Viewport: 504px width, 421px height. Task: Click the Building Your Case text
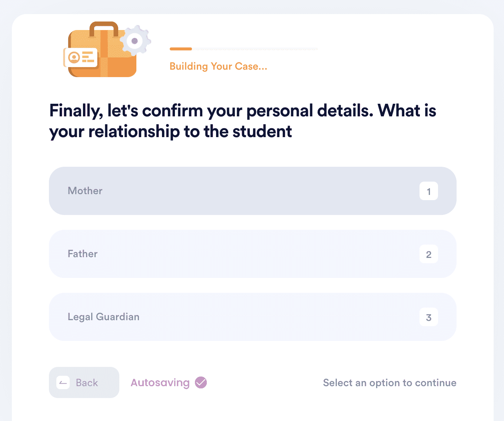click(x=218, y=66)
